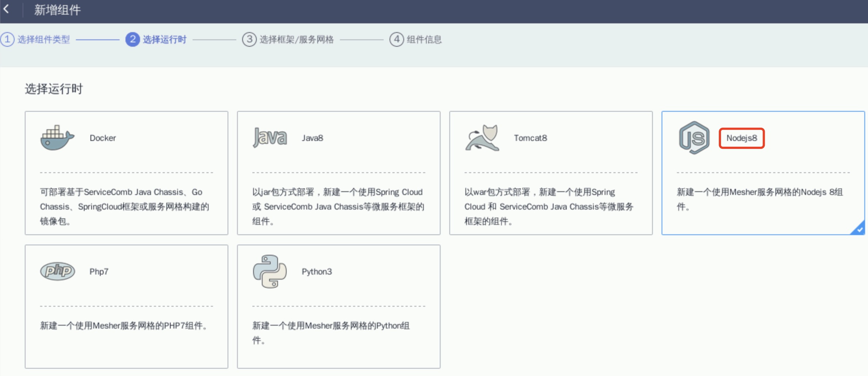This screenshot has height=376, width=868.
Task: Open step 4 组件信息
Action: [x=424, y=39]
